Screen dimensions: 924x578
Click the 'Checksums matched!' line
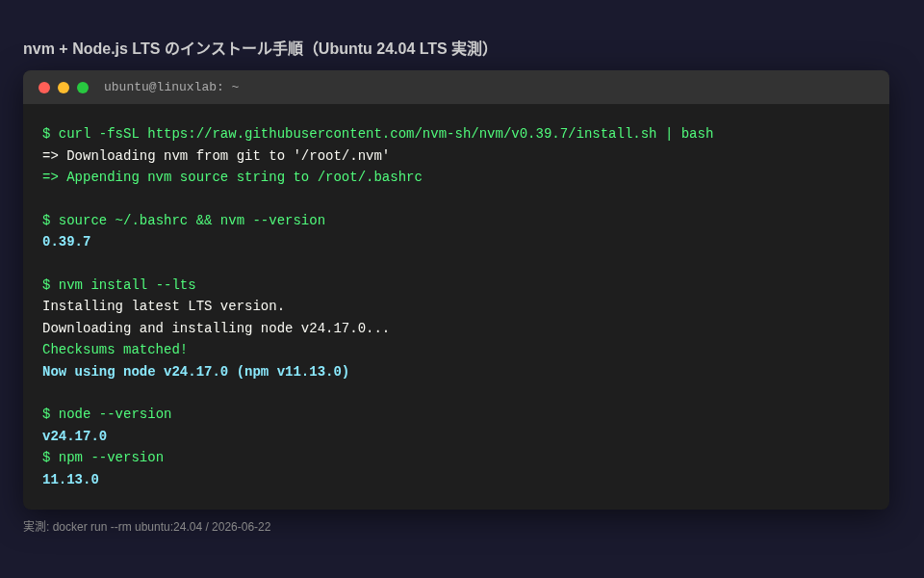(115, 349)
